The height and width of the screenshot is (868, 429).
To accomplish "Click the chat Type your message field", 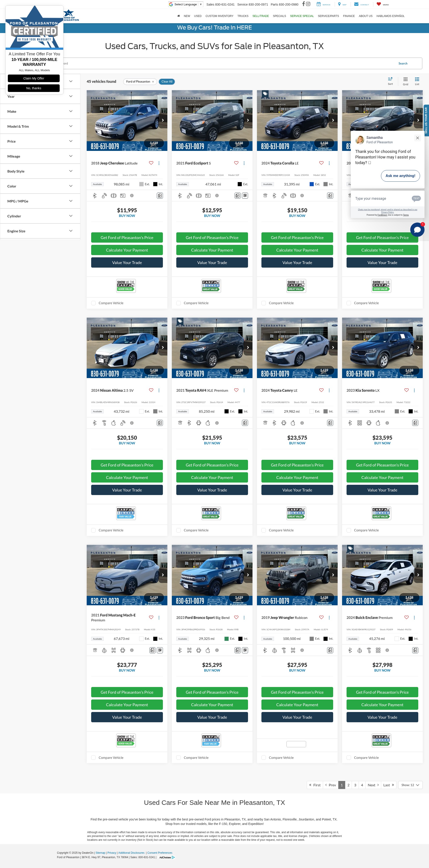I will [x=381, y=198].
